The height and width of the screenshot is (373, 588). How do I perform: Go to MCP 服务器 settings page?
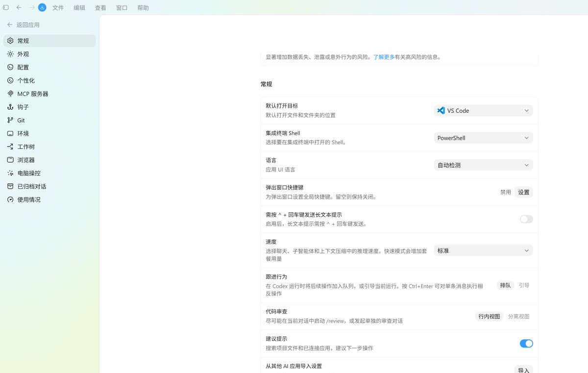[x=49, y=94]
